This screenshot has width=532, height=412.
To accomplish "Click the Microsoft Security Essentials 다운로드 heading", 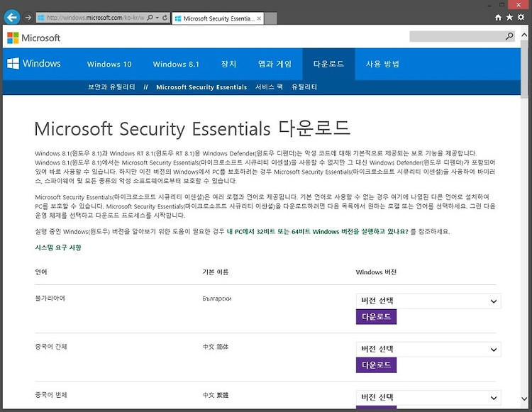I will pos(192,128).
